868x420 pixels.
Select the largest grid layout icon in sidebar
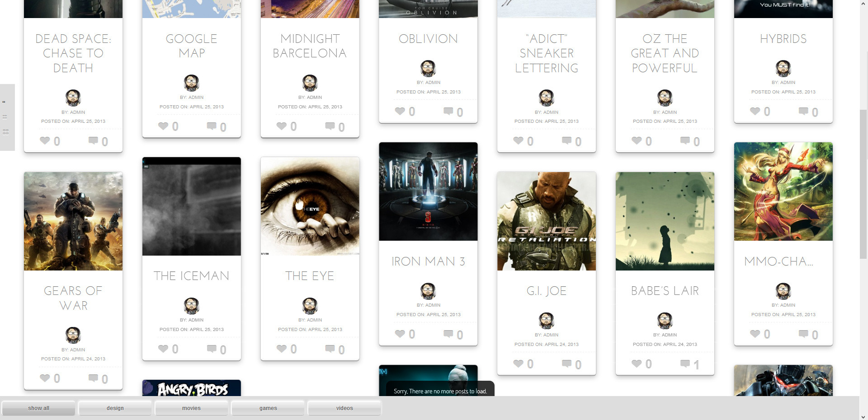click(6, 132)
